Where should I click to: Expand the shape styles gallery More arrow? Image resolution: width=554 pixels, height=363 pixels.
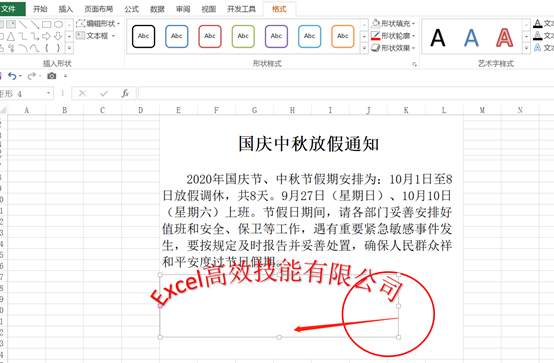pyautogui.click(x=364, y=48)
